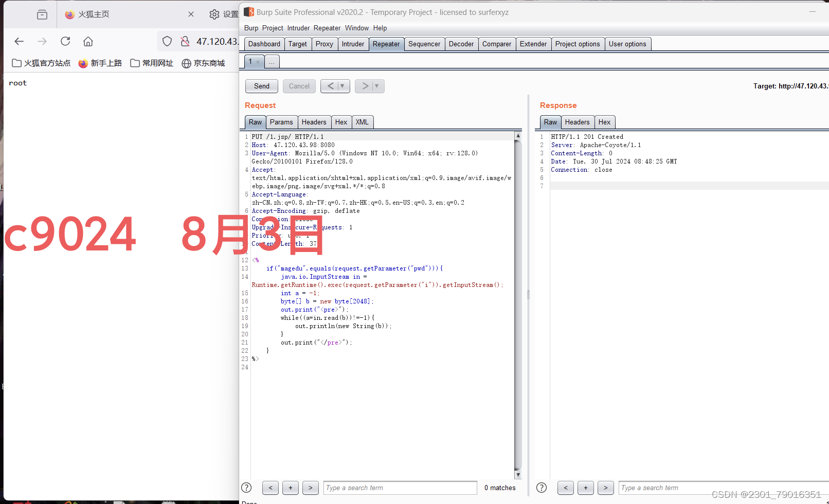Select the request XML tab

(362, 122)
